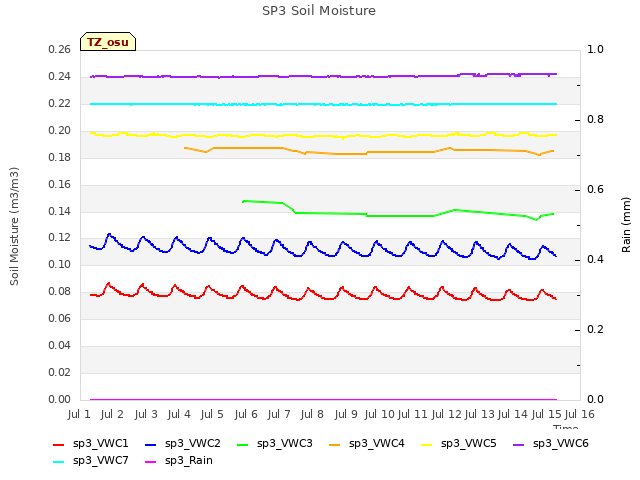The height and width of the screenshot is (480, 640).
Task: Toggle the sp3_VWC6 legend entry
Action: pos(551,444)
